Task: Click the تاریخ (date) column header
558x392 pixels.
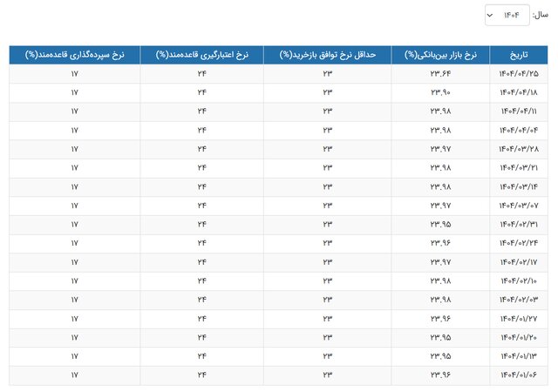Action: [519, 54]
